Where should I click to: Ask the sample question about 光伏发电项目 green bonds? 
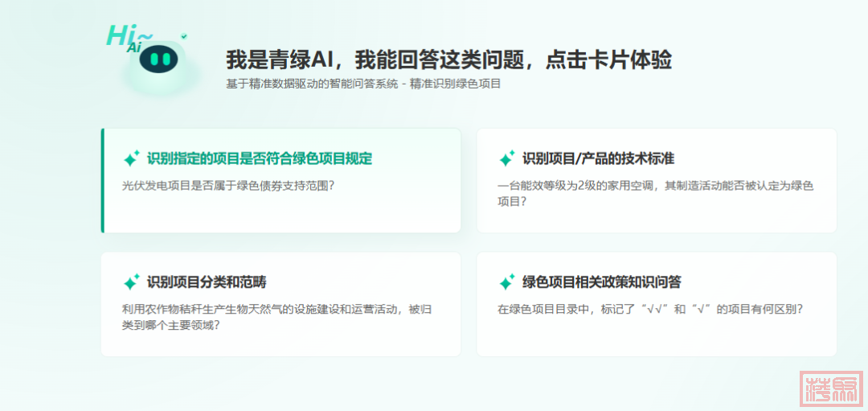coord(227,185)
